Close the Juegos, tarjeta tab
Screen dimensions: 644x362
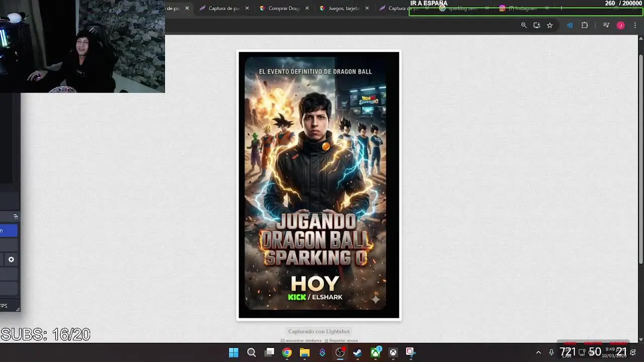pyautogui.click(x=367, y=8)
